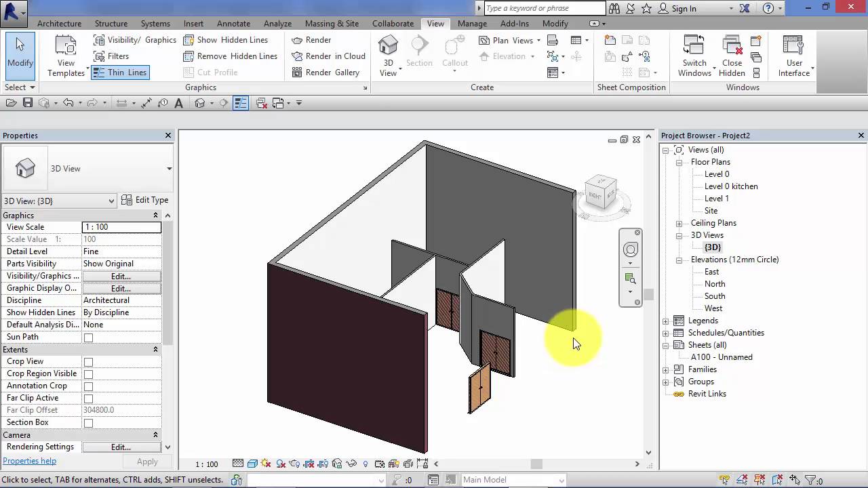Enable the Section Box checkbox
The width and height of the screenshot is (868, 488).
tap(88, 423)
